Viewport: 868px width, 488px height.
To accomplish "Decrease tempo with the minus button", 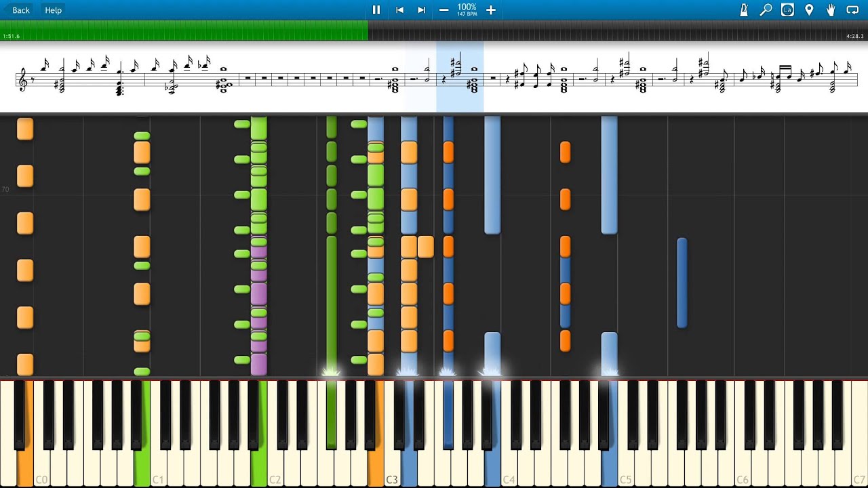I will click(x=443, y=10).
